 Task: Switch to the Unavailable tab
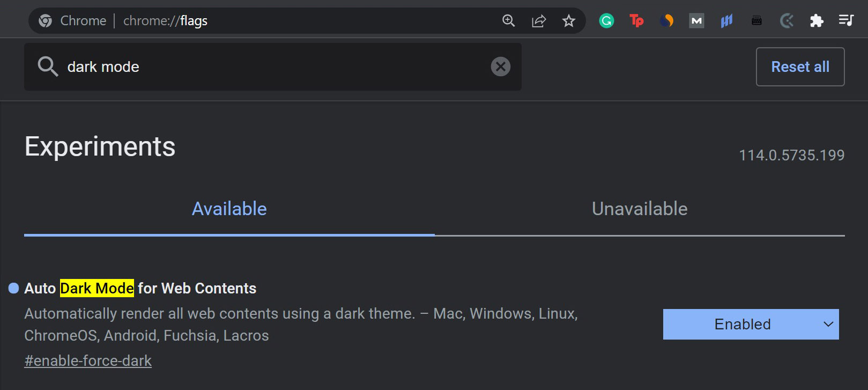click(x=640, y=209)
